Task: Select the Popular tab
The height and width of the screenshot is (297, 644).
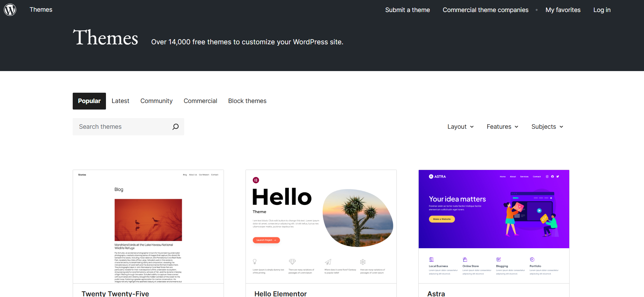Action: point(89,101)
